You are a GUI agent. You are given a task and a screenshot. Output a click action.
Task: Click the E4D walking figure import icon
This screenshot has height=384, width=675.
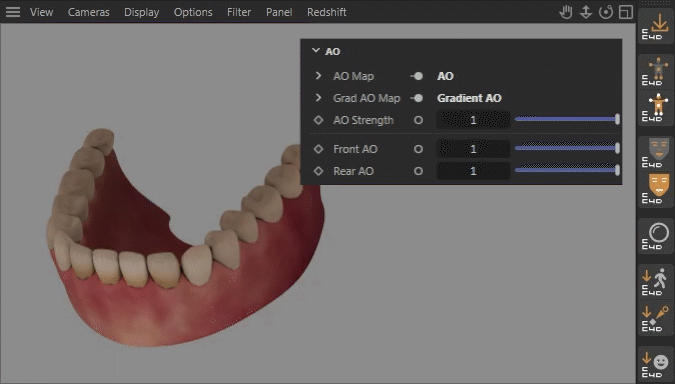[x=656, y=282]
